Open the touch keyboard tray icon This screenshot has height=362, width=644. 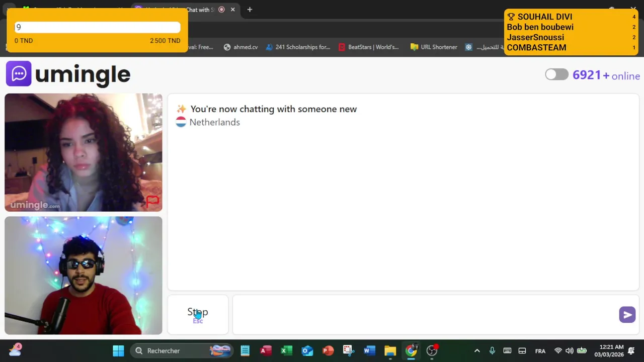507,351
